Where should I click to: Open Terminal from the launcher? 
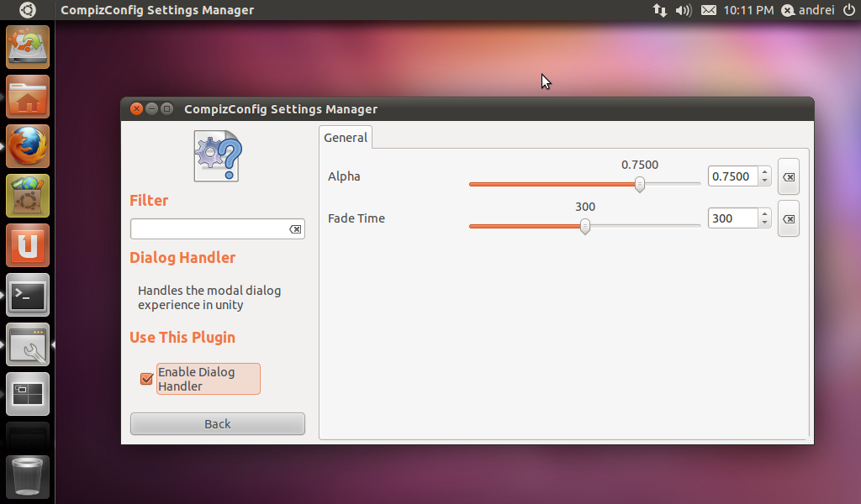tap(28, 295)
